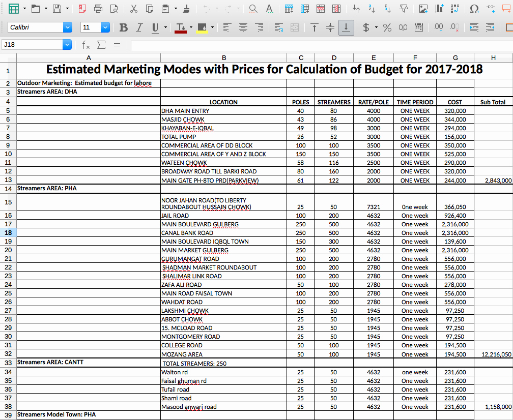
Task: Insert hyperlink icon
Action: (491, 8)
